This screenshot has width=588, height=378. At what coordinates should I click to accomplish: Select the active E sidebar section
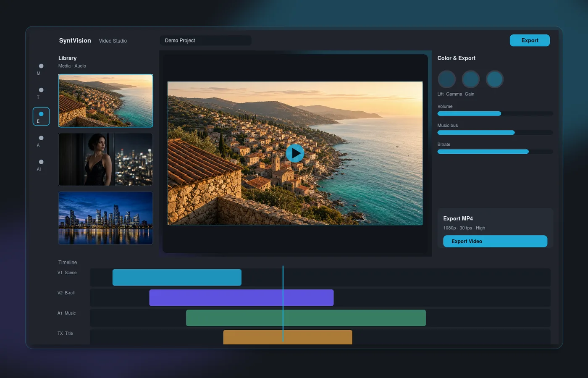(x=41, y=117)
